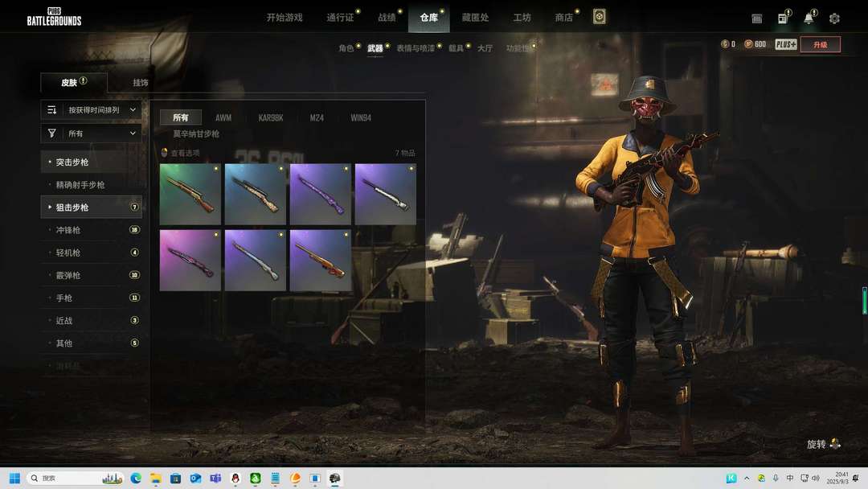Open the clock showing 20:41

837,478
